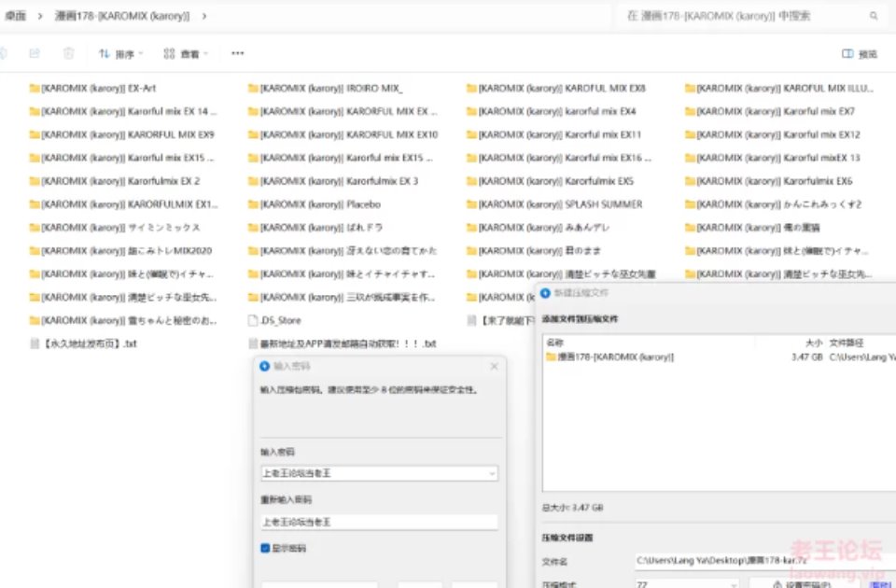Select the KARORFULMIX EX1.. folder icon
The height and width of the screenshot is (588, 896).
35,204
